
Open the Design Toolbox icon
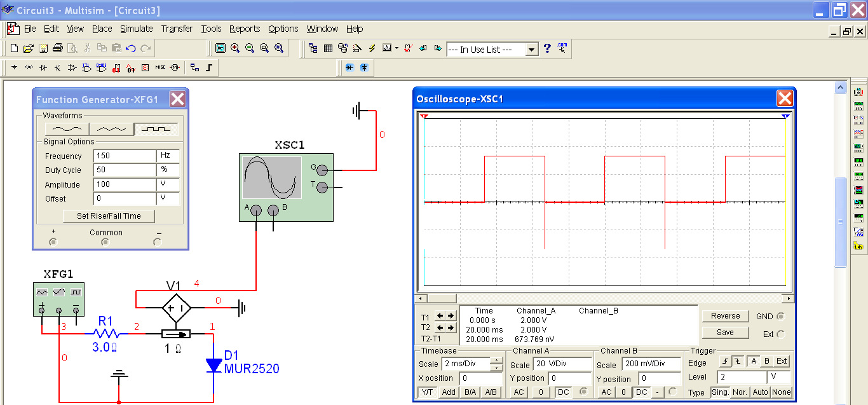pos(313,48)
